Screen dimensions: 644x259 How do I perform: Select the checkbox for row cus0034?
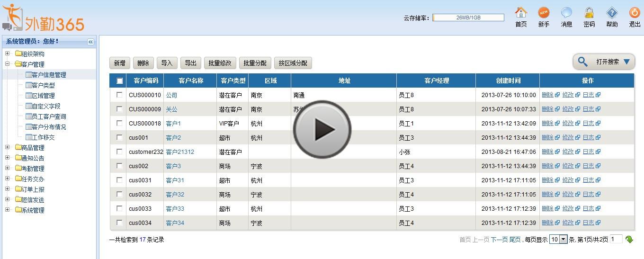tap(119, 223)
